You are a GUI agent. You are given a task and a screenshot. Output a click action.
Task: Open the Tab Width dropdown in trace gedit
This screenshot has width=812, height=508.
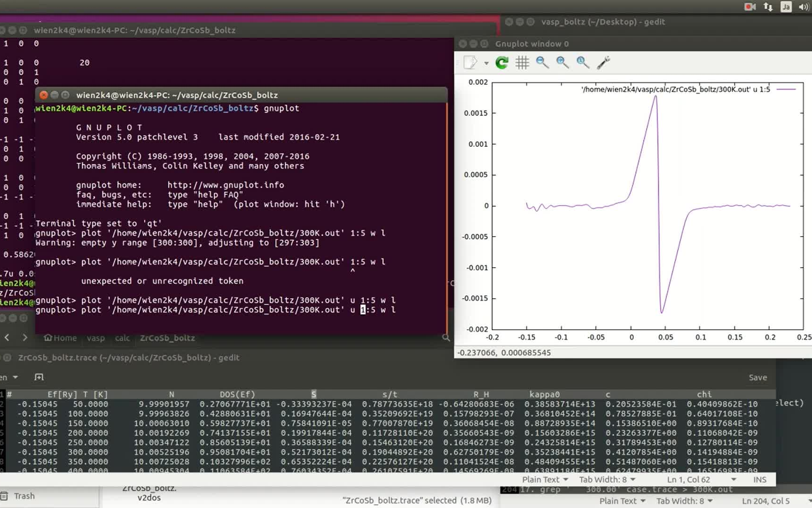click(x=607, y=479)
